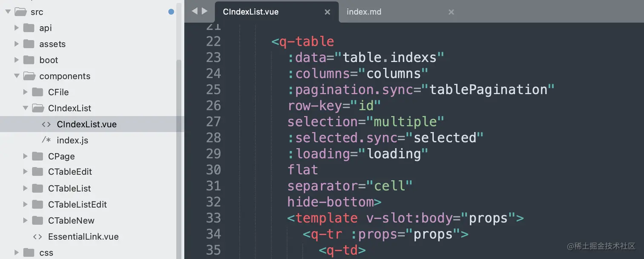Click the :selected.sync attribute
Image resolution: width=644 pixels, height=259 pixels.
(342, 138)
